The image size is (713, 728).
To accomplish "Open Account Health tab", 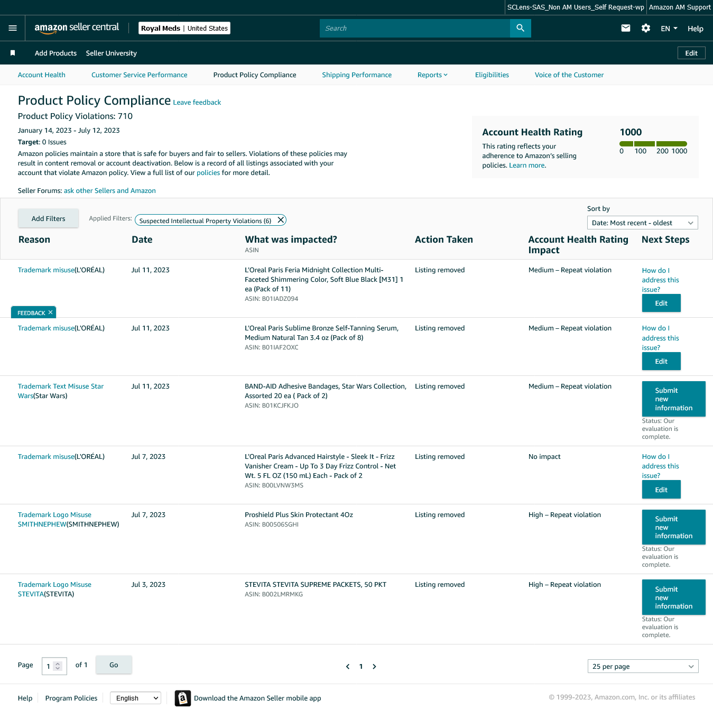I will tap(42, 75).
